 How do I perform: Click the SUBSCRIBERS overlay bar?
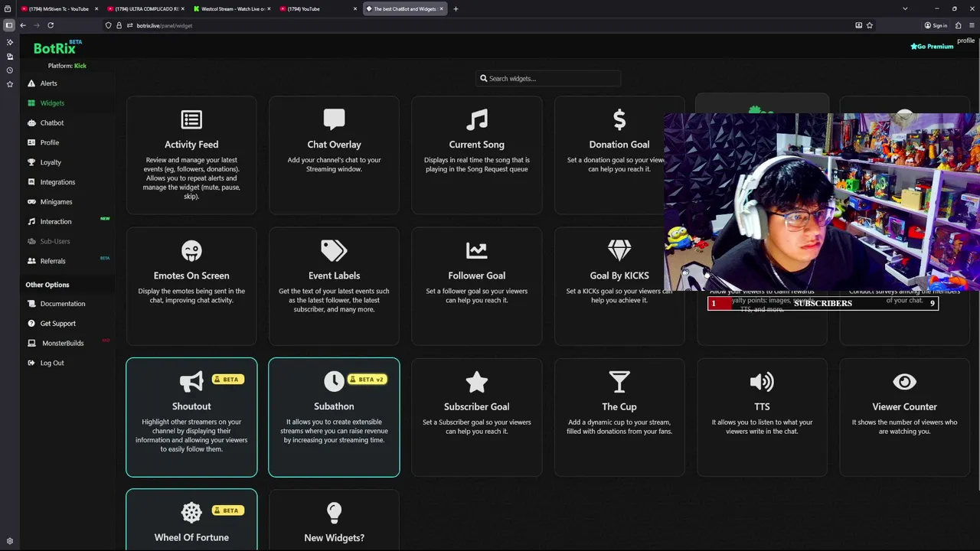(823, 303)
